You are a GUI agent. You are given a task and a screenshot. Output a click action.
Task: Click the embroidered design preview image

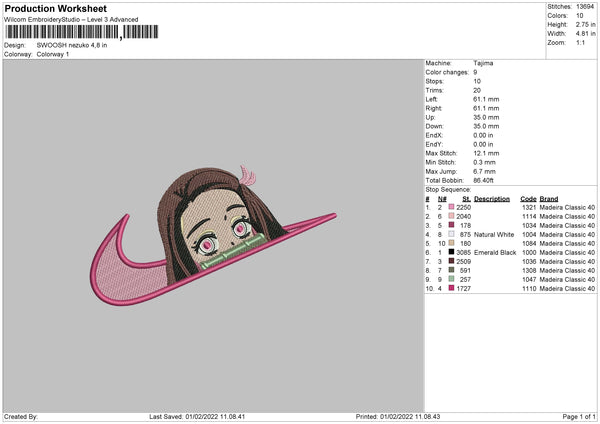[x=213, y=236]
